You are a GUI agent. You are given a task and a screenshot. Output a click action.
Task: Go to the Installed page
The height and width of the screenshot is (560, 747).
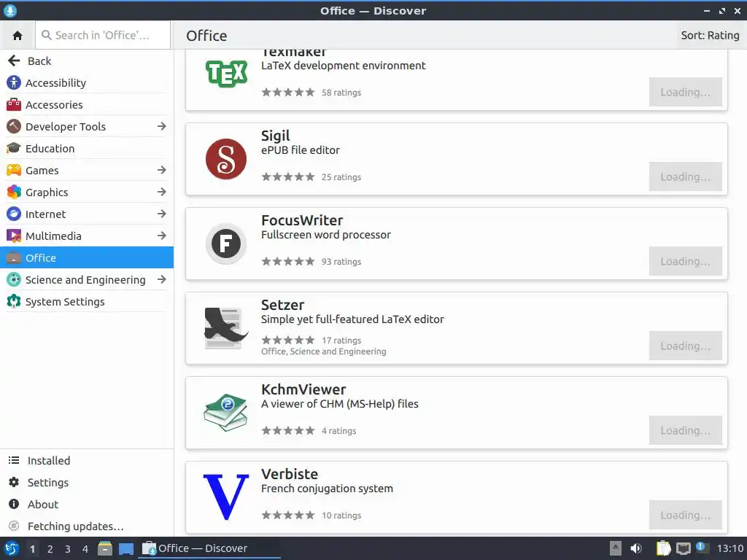(x=87, y=461)
